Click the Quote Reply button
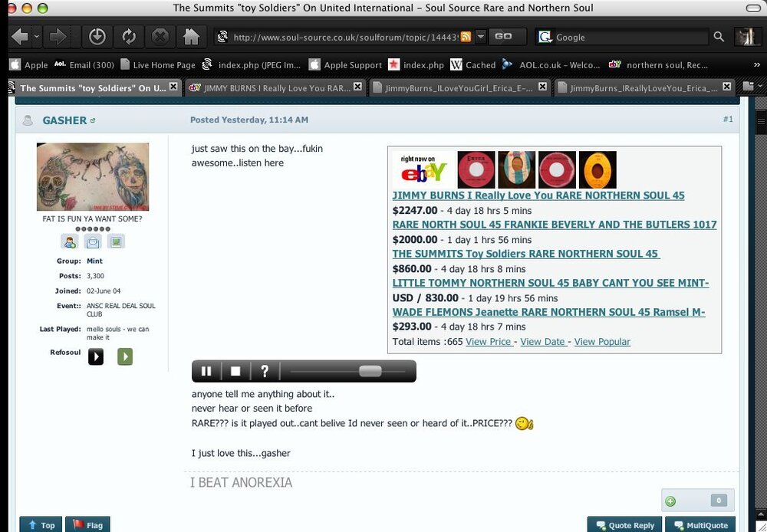The width and height of the screenshot is (767, 532). (624, 525)
